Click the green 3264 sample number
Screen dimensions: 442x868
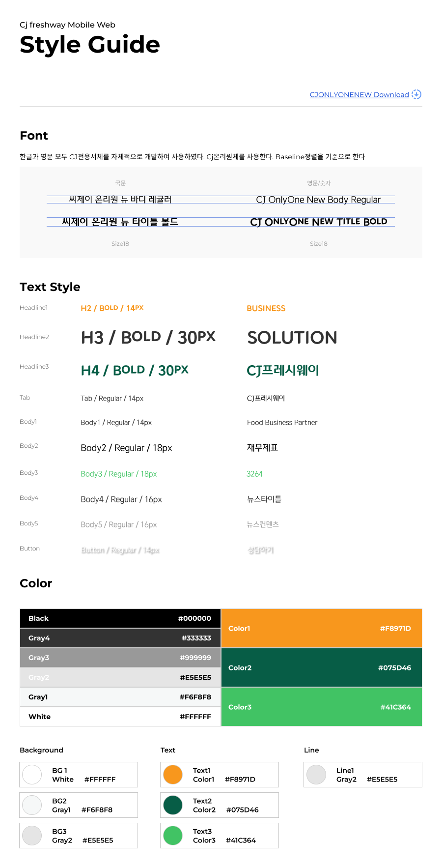(255, 474)
